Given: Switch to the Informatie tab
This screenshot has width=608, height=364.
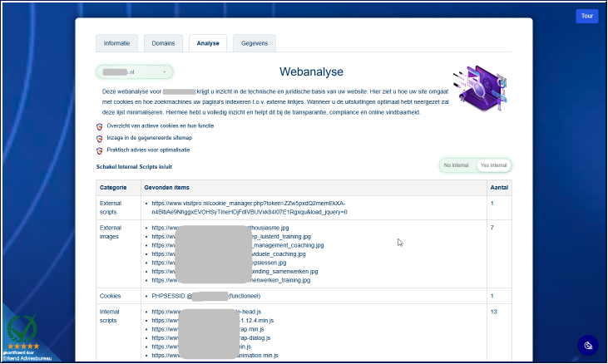Looking at the screenshot, I should pos(116,43).
